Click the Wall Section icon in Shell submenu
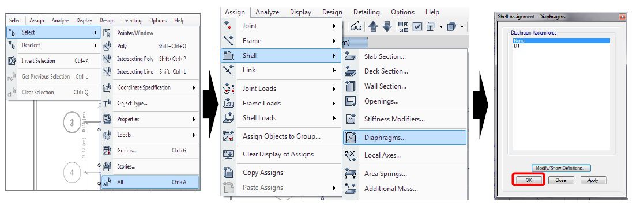Image resolution: width=644 pixels, height=210 pixels. 351,86
